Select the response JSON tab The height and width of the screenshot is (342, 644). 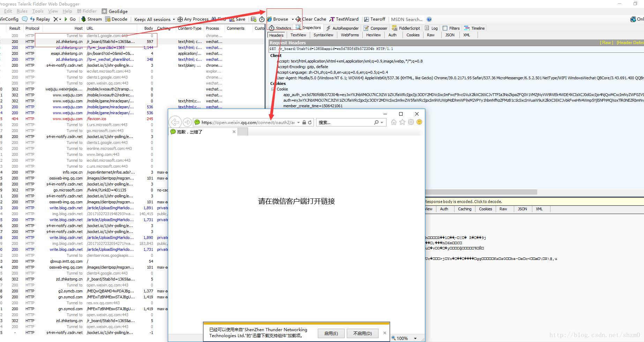[522, 209]
